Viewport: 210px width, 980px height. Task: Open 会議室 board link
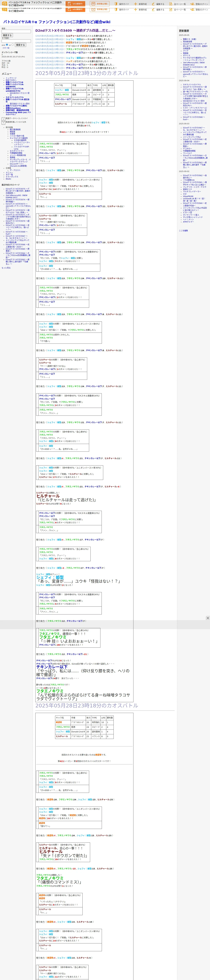(x=13, y=134)
